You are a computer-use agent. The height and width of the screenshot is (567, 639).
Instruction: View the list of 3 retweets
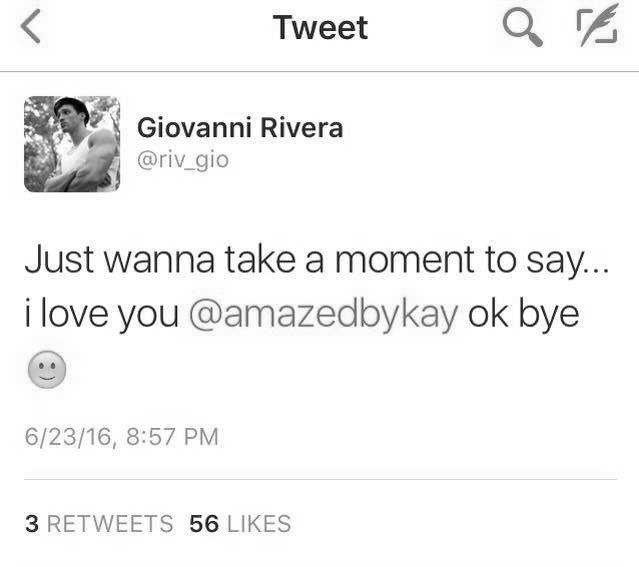99,524
